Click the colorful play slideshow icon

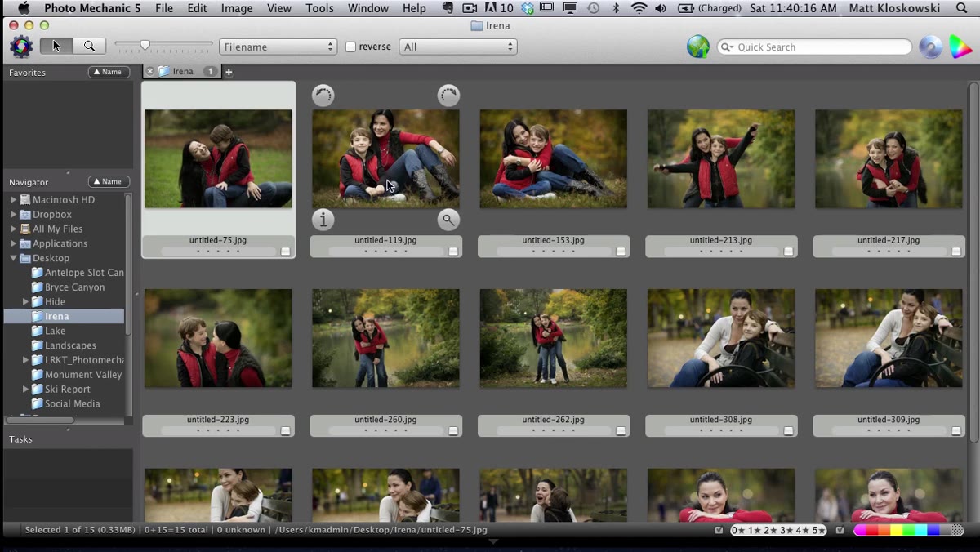coord(960,47)
